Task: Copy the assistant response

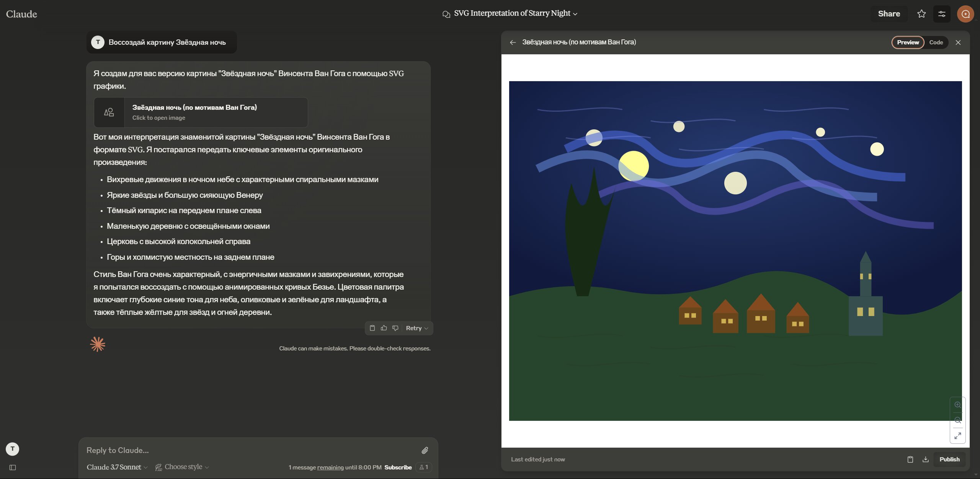Action: pos(372,328)
